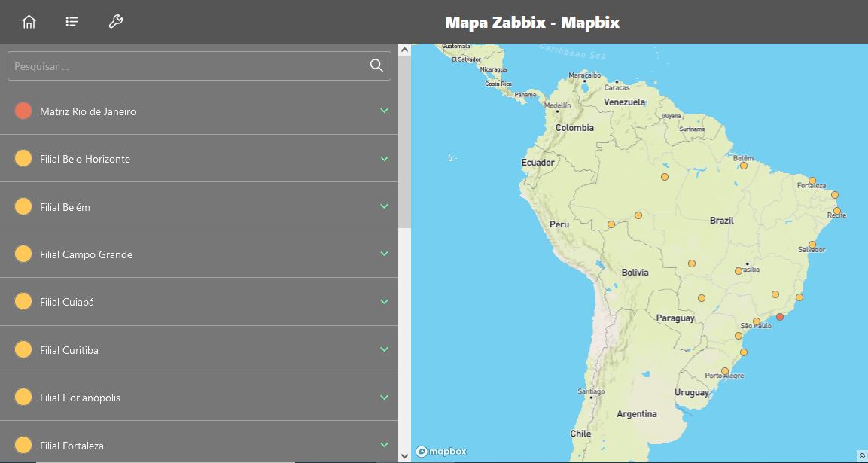Select Filial Florianópolis label
The image size is (868, 463).
coord(81,398)
